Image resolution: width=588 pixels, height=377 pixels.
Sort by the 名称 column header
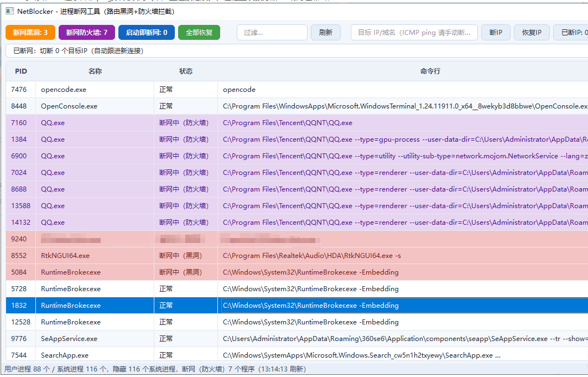pos(95,71)
